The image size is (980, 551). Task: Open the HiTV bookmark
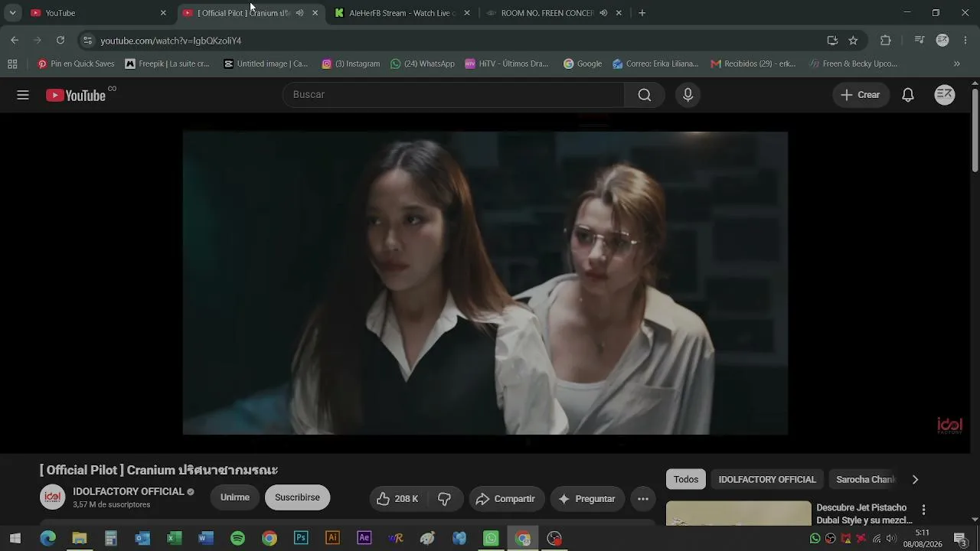(507, 64)
